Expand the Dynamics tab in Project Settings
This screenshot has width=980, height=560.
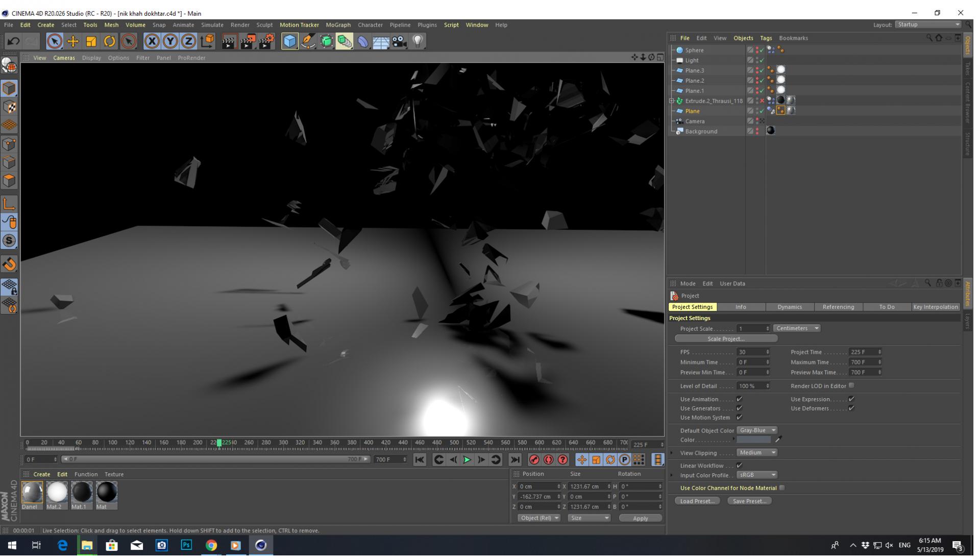coord(789,306)
